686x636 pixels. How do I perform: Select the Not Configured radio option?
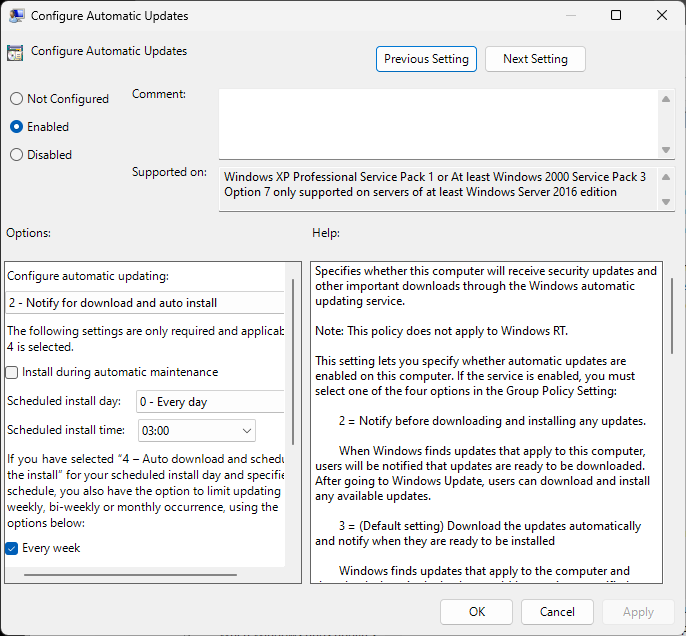[16, 99]
